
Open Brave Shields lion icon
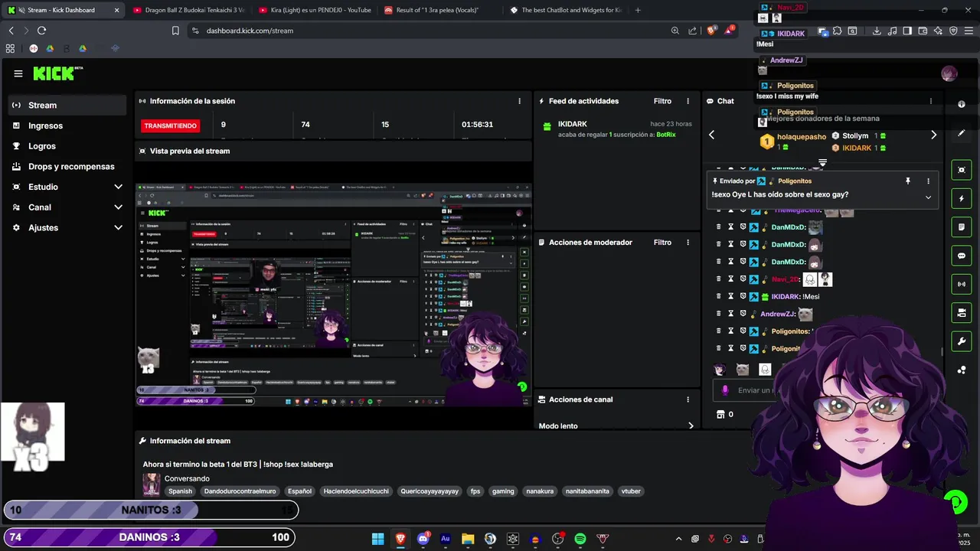(711, 31)
